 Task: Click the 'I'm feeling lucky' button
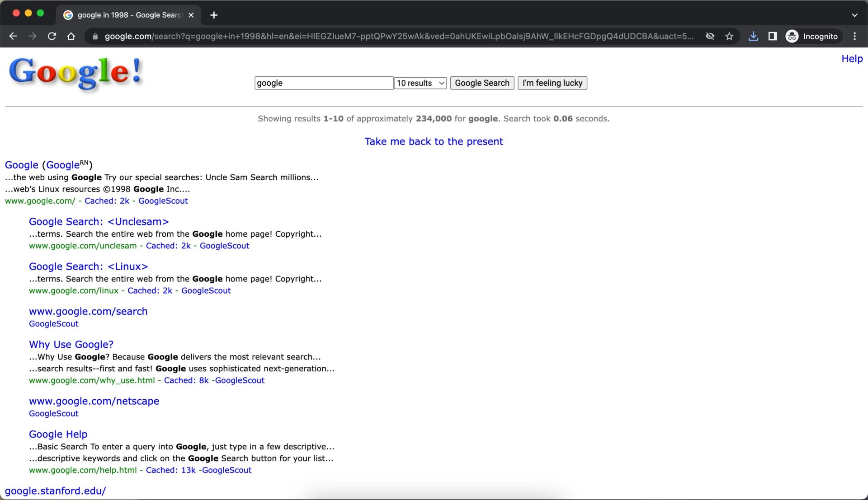[x=552, y=83]
